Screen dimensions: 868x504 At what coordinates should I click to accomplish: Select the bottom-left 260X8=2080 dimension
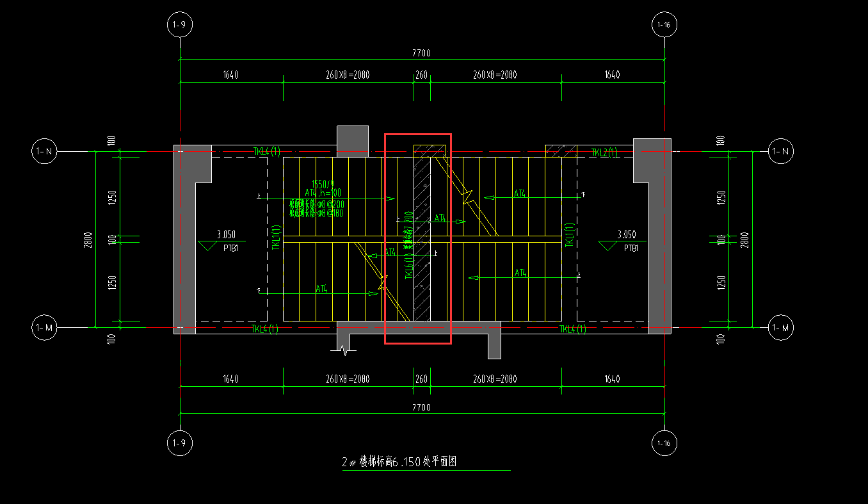point(348,379)
